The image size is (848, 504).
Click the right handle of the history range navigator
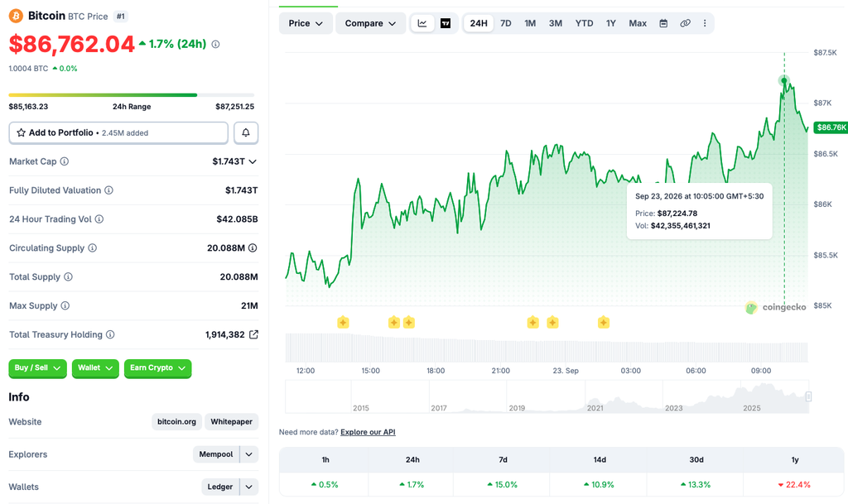[x=808, y=396]
